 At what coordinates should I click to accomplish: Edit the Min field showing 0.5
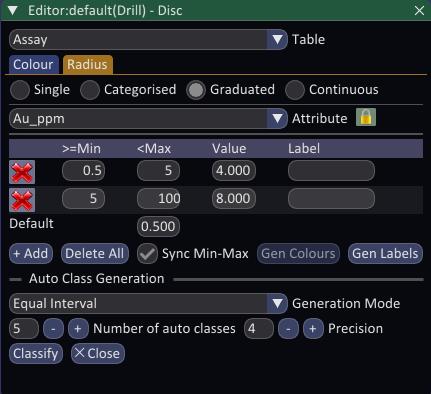coord(83,171)
